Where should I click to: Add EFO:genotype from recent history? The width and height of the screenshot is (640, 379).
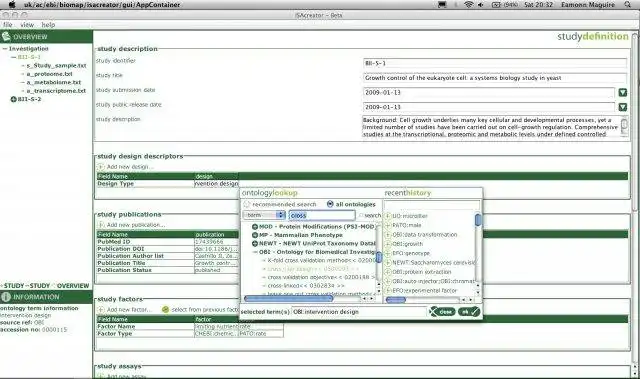point(388,253)
